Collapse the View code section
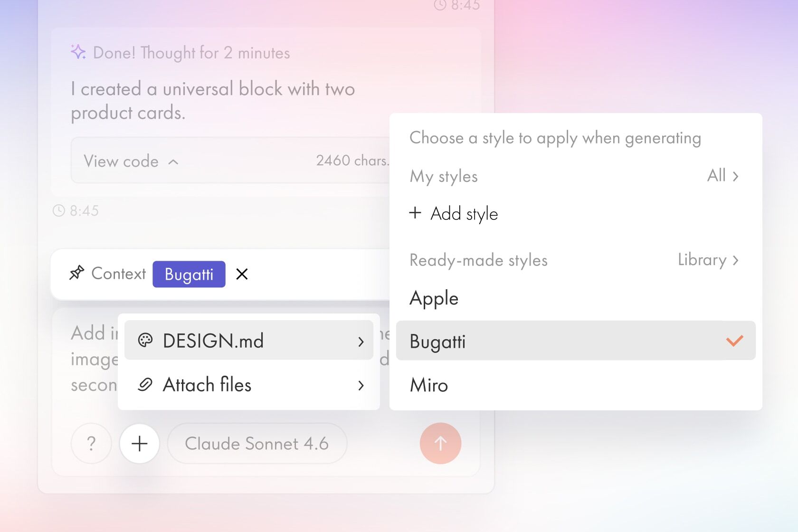 (173, 162)
